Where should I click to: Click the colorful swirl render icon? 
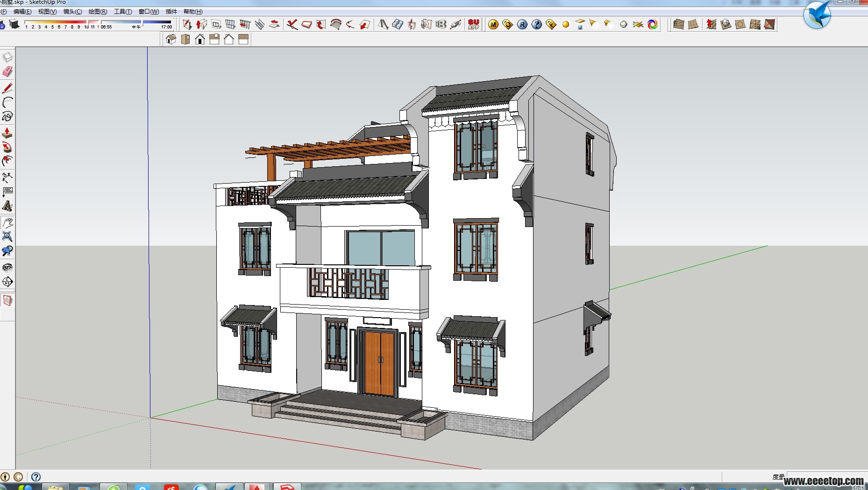(653, 24)
